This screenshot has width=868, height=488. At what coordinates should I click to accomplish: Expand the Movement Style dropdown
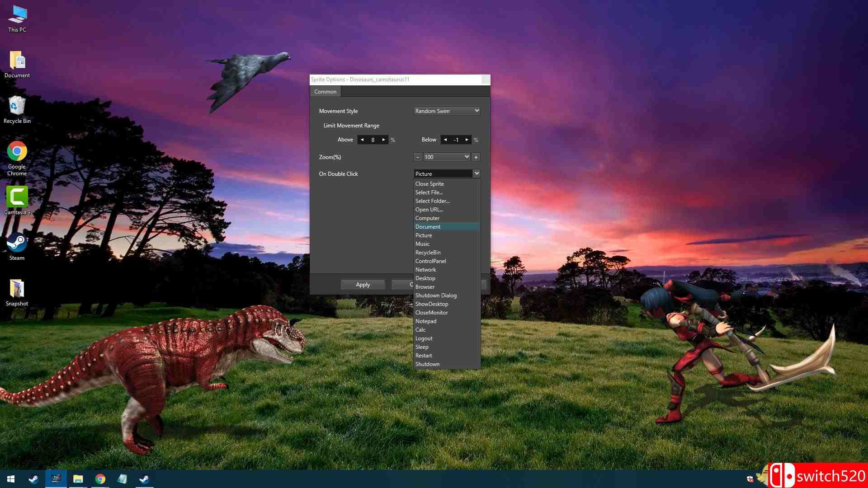click(476, 111)
